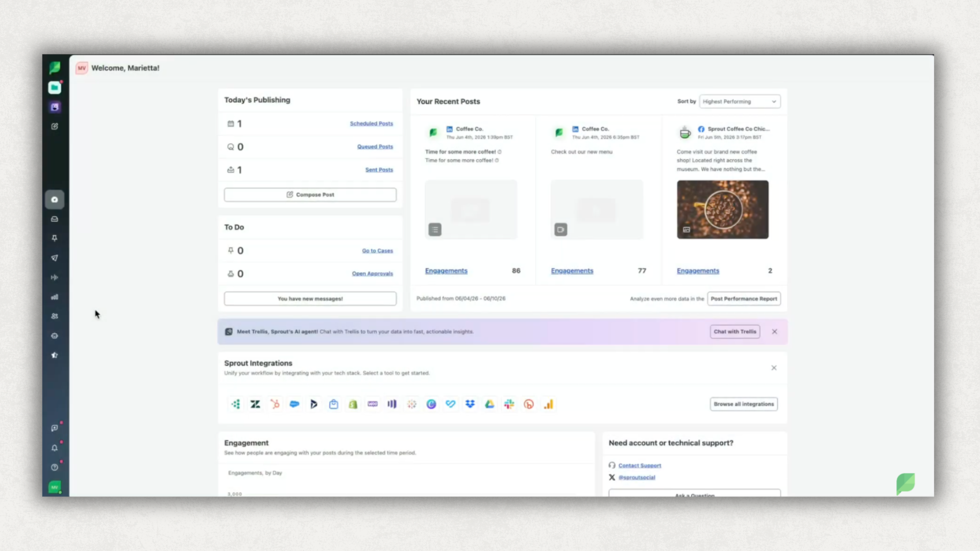Select the Salesforce cloud integration icon
This screenshot has width=980, height=551.
coord(295,404)
